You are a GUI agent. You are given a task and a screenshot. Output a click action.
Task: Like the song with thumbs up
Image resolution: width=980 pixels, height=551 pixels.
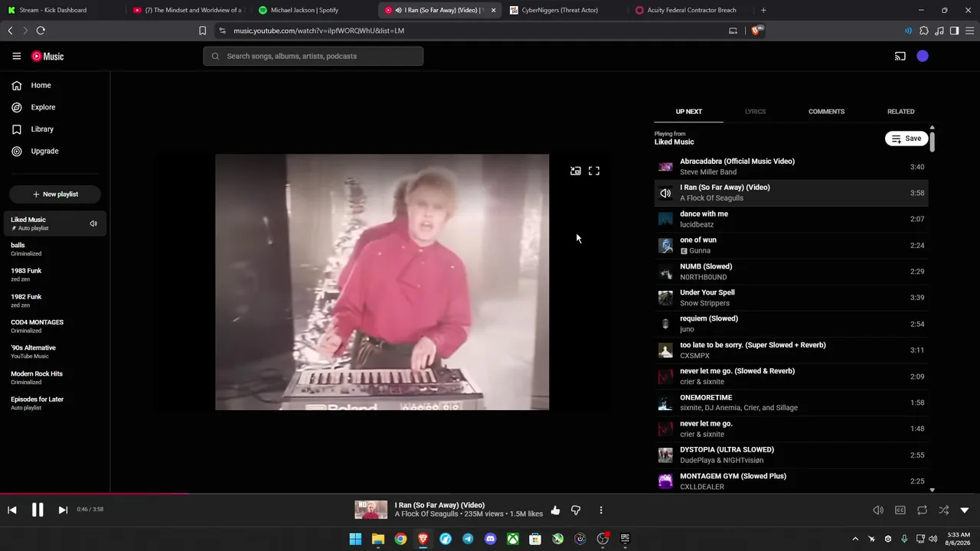point(555,510)
